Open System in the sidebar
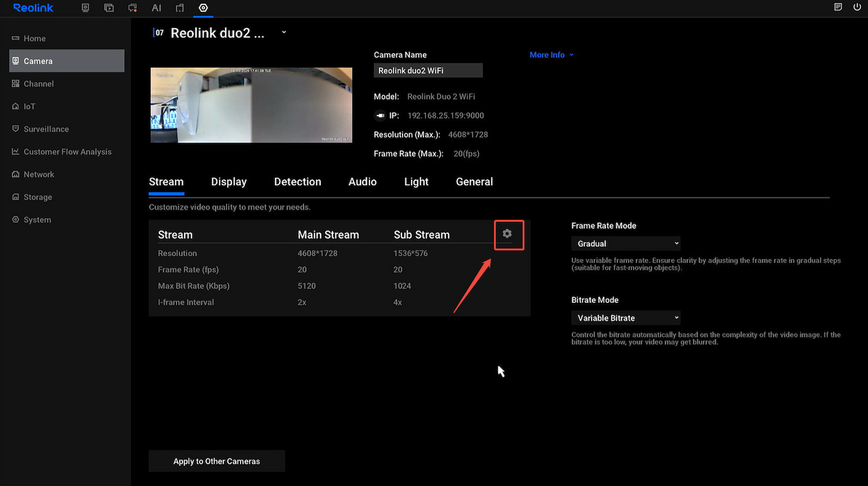 [67, 220]
